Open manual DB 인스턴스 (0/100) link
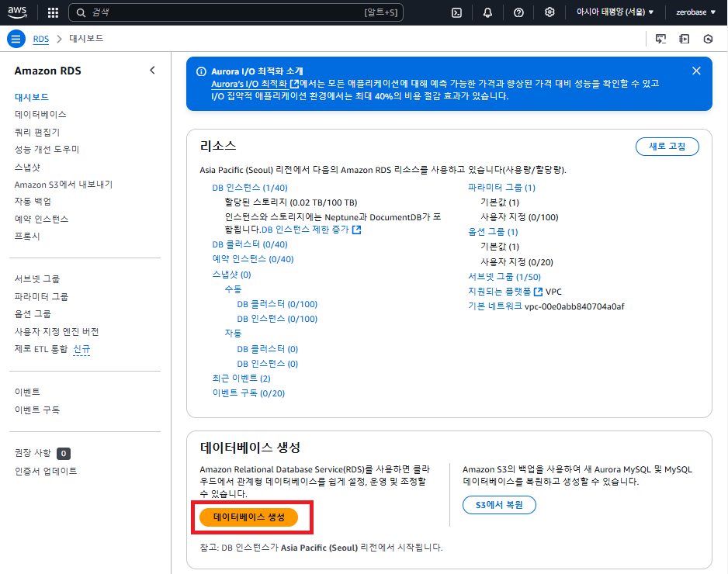The width and height of the screenshot is (728, 574). [277, 319]
